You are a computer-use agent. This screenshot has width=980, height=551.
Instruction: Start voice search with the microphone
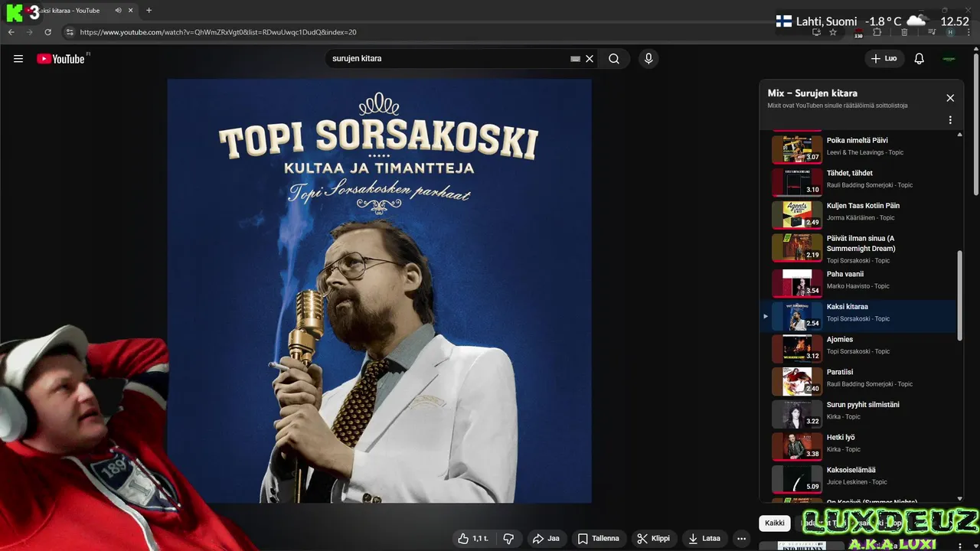(648, 59)
